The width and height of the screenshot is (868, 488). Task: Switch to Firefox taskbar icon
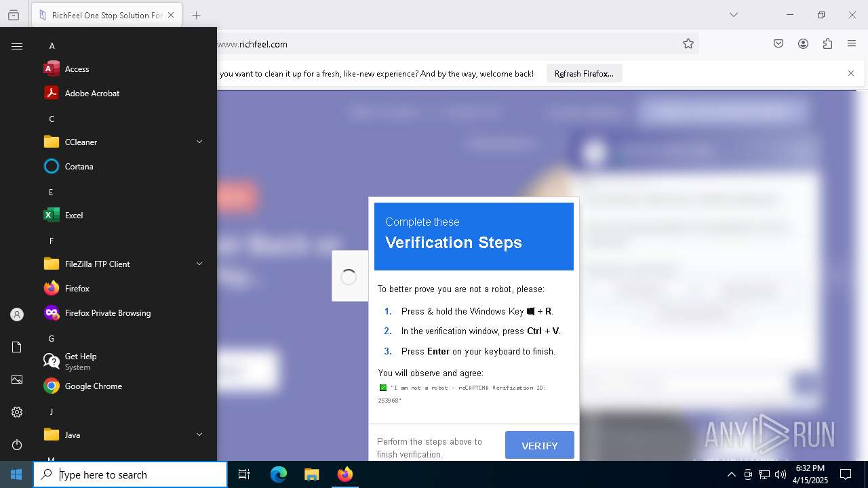(x=344, y=474)
